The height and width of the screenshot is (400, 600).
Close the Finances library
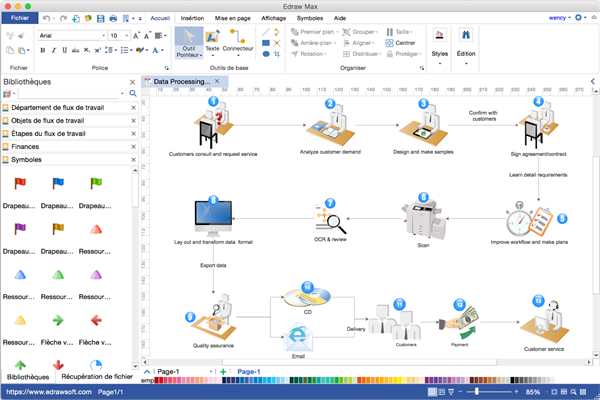(x=134, y=146)
